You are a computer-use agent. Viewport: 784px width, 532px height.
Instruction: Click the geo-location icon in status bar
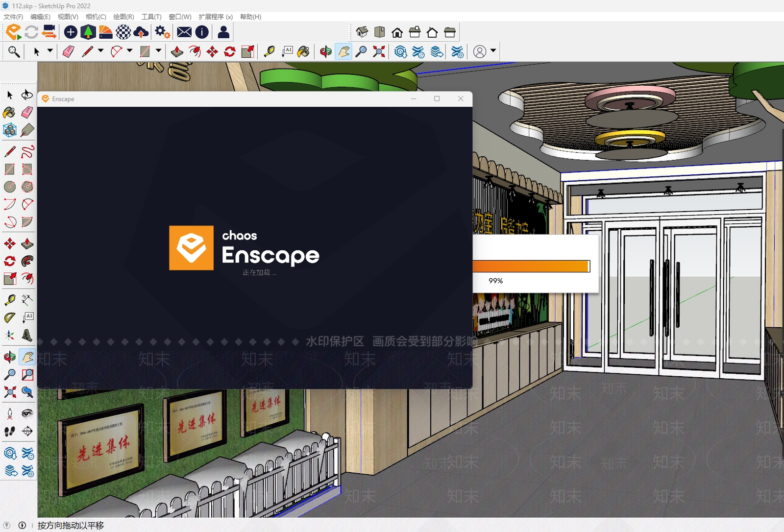click(x=7, y=525)
